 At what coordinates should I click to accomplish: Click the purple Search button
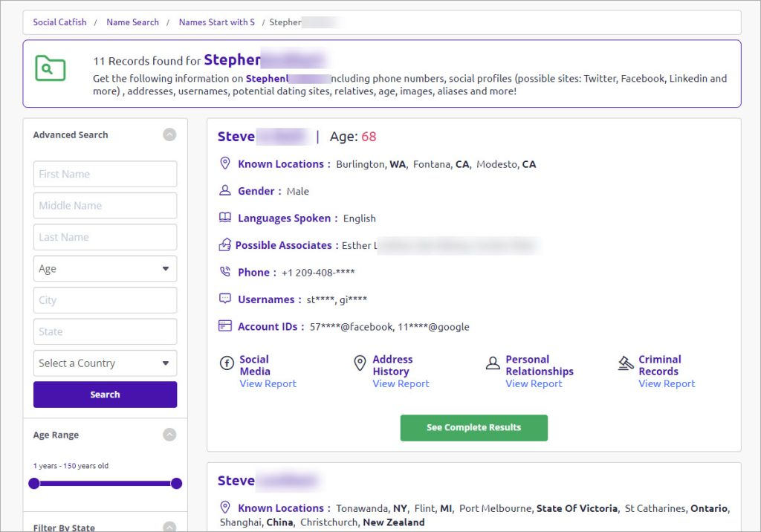[105, 394]
